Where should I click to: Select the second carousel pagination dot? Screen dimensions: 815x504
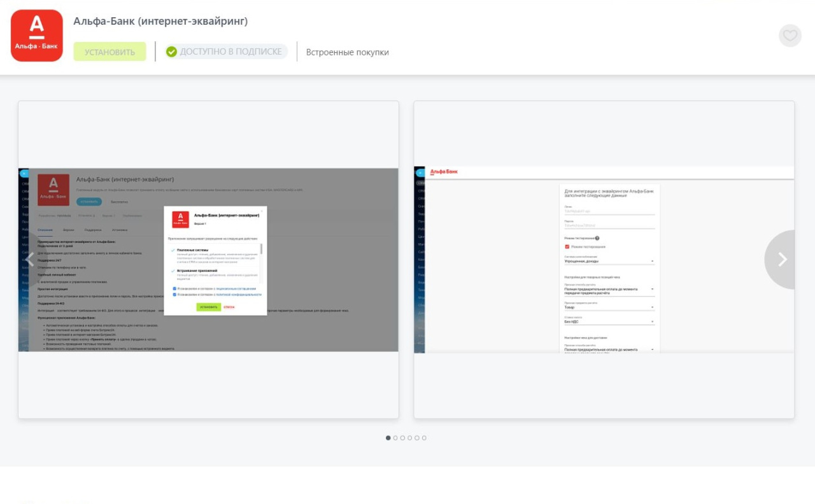point(395,438)
